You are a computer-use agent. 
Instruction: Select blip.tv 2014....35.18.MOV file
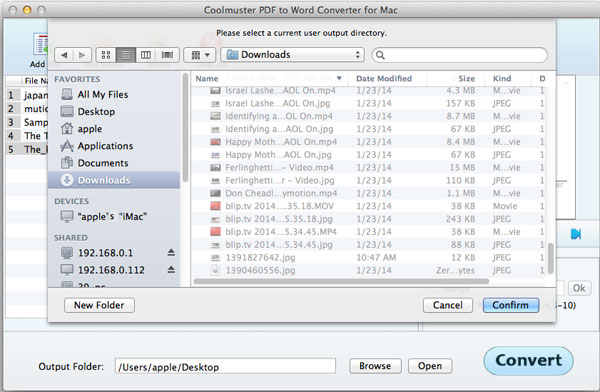coord(368,206)
